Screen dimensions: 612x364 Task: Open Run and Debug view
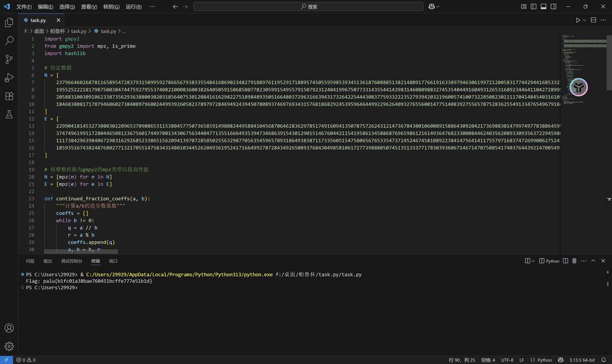pyautogui.click(x=8, y=77)
